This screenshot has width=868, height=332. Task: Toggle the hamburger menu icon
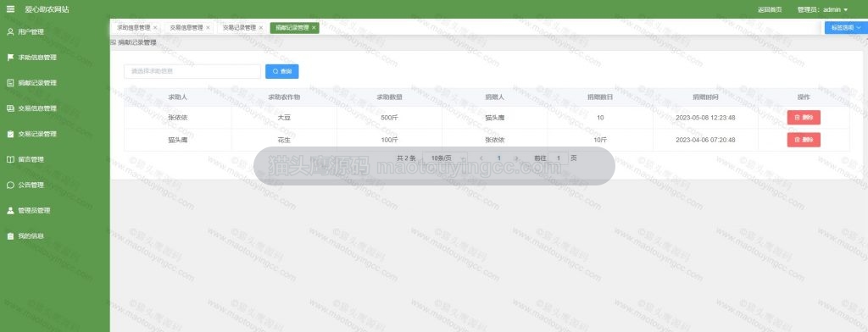[10, 9]
